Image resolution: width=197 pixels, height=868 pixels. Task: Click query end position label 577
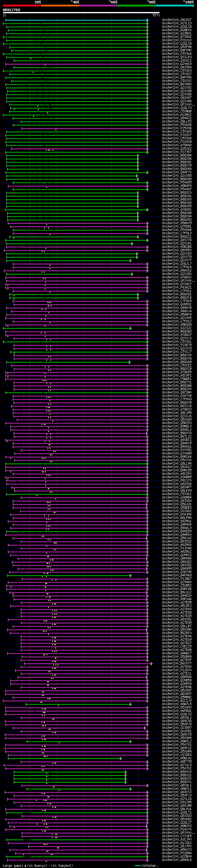(155, 15)
